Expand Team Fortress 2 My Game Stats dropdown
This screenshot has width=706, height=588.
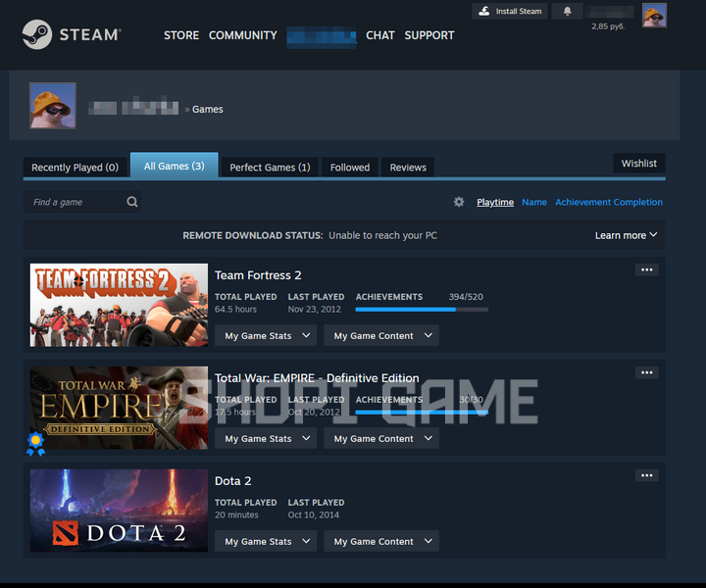[x=266, y=335]
